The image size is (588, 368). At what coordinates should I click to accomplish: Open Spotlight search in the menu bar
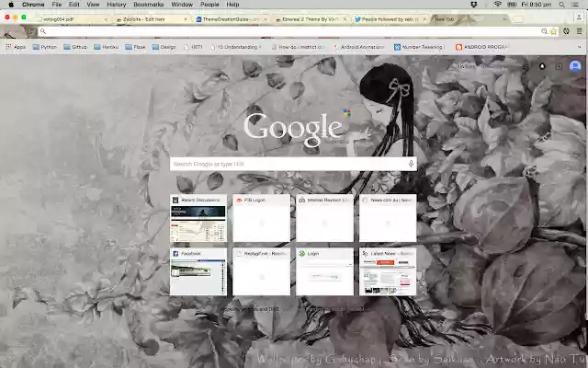(561, 5)
